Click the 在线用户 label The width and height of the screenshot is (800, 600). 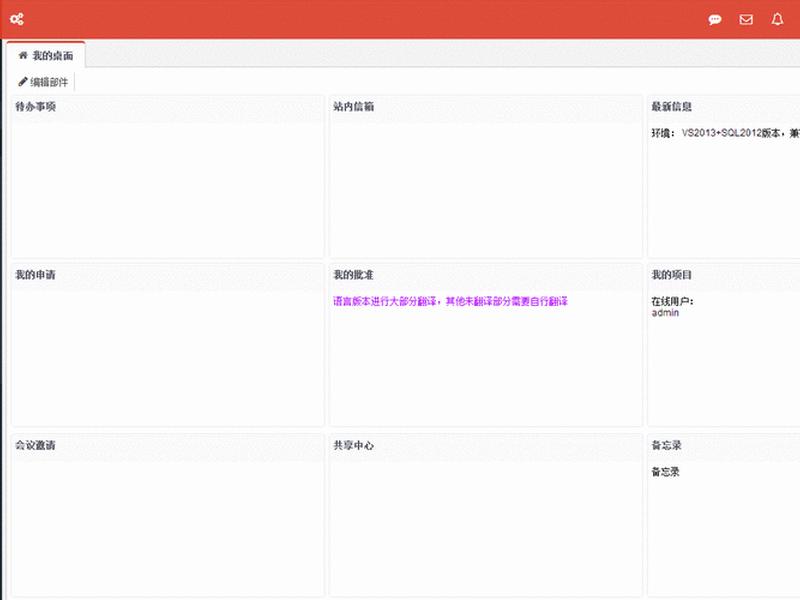[672, 302]
